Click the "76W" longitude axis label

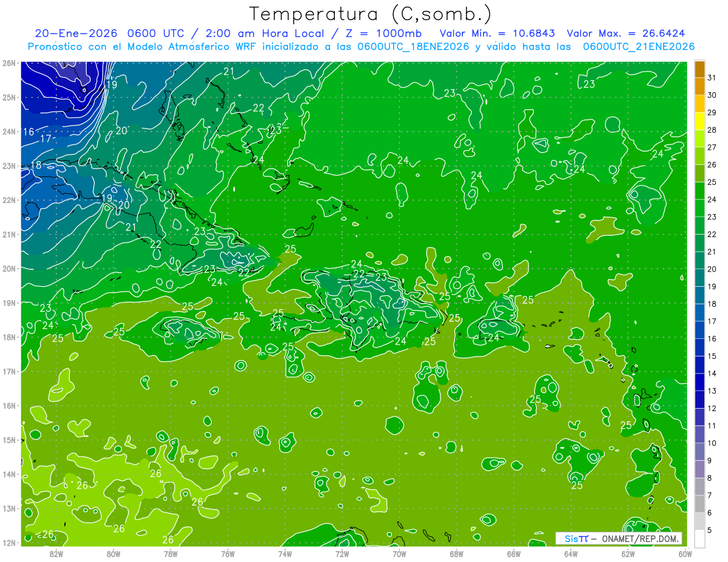tap(227, 554)
